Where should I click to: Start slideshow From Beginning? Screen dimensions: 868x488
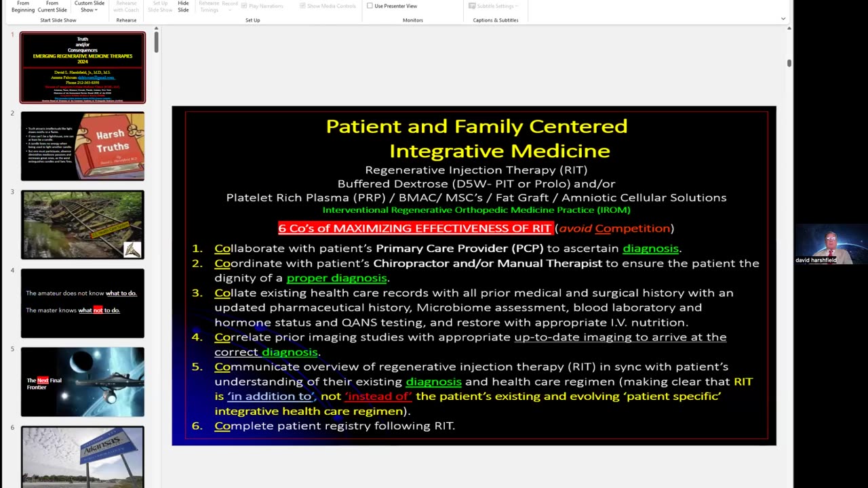[23, 7]
